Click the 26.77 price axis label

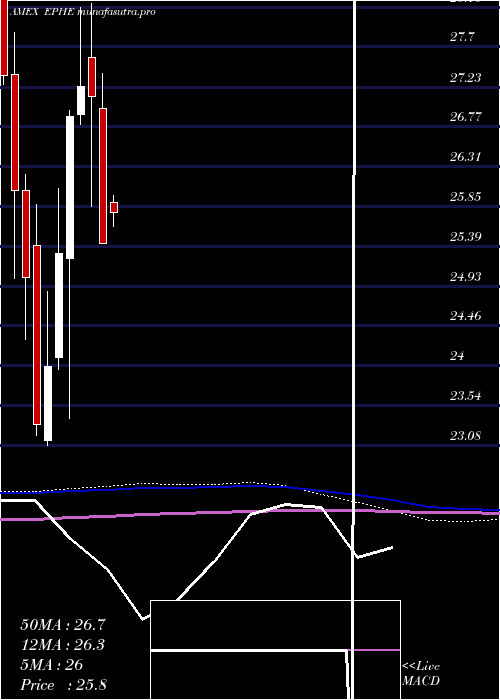[x=466, y=117]
